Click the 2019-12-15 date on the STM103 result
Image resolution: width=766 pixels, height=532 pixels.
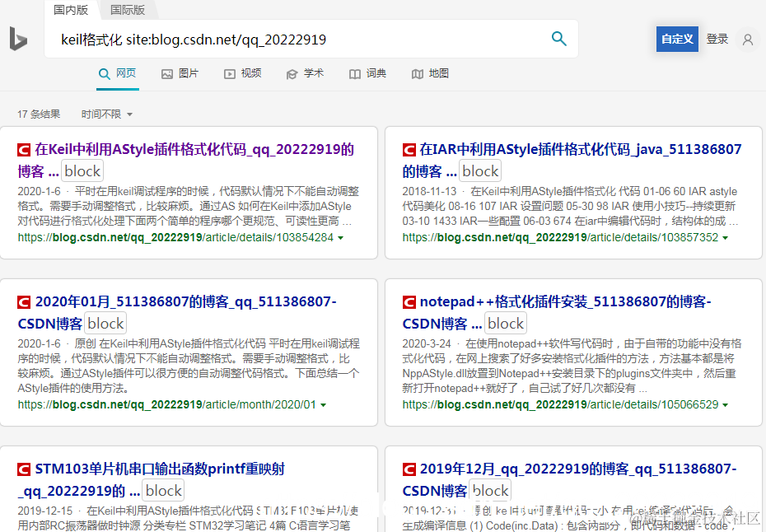tap(45, 511)
